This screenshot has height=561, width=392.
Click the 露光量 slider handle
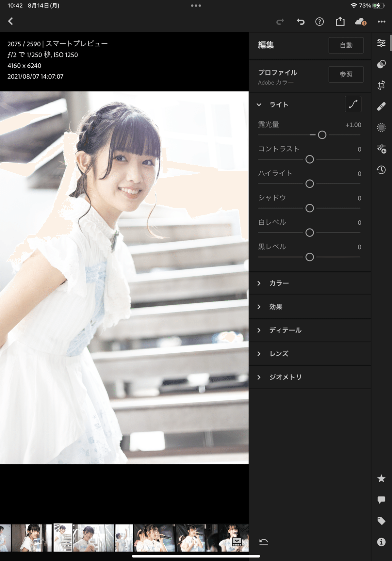[322, 135]
